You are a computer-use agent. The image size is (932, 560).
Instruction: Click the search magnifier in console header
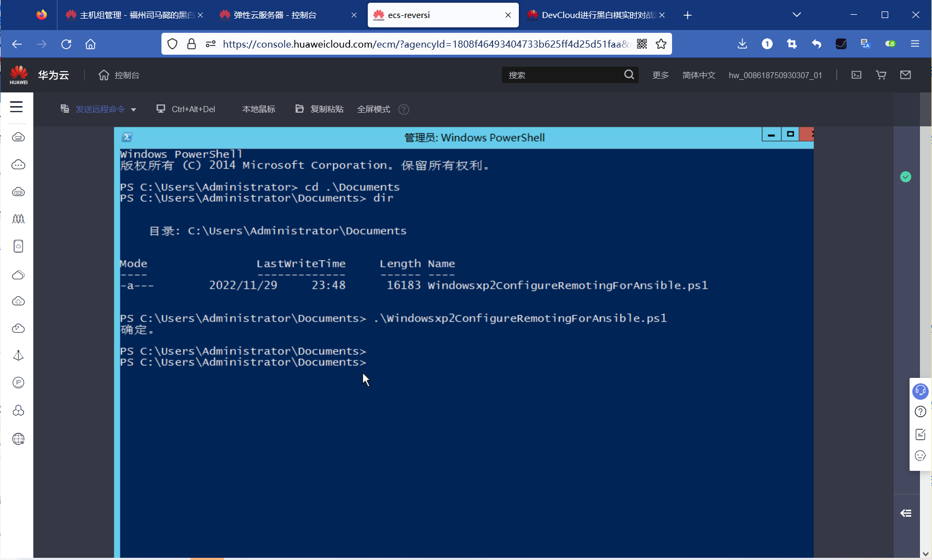(x=629, y=75)
